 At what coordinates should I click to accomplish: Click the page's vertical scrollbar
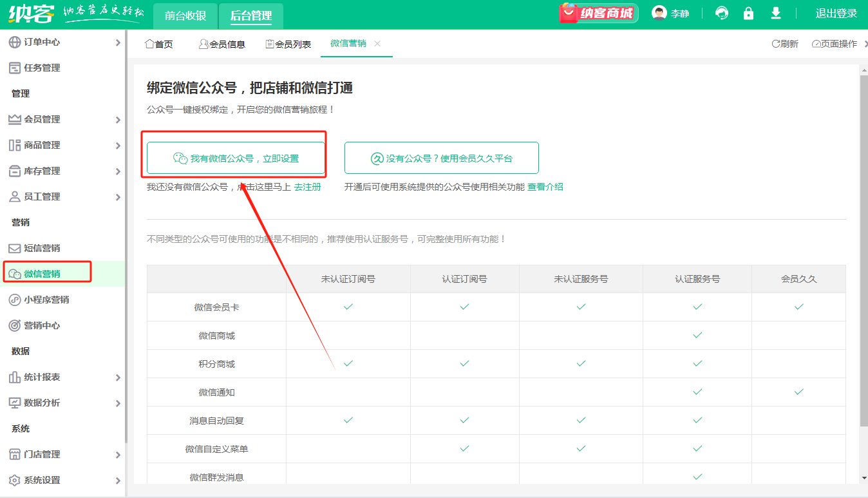(x=863, y=258)
